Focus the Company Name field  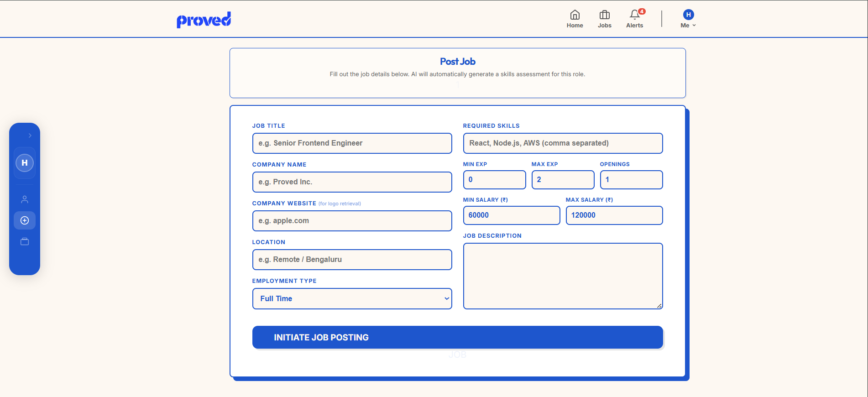(x=352, y=182)
